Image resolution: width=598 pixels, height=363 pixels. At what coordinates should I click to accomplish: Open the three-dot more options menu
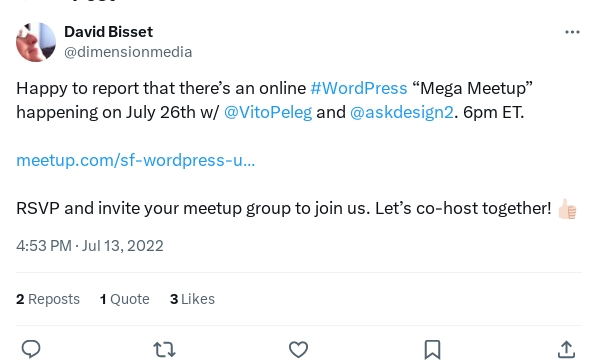(572, 32)
